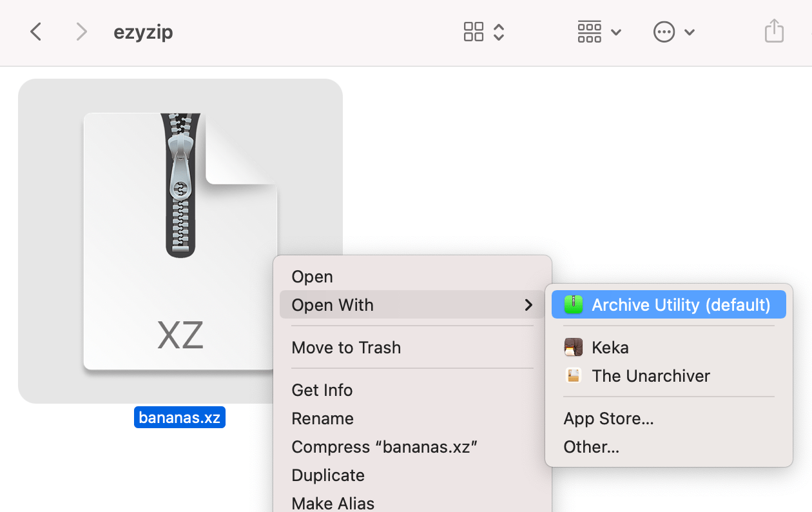Choose Rename for bananas.xz
This screenshot has height=512, width=812.
(322, 418)
